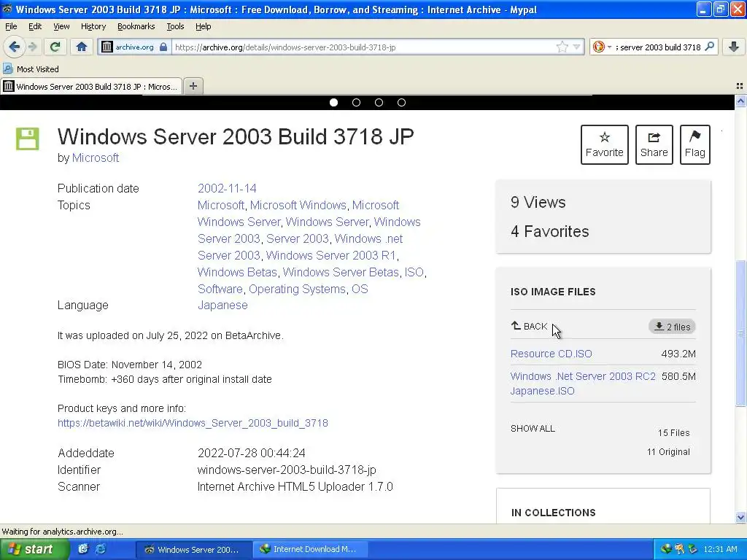Click the URL address field
This screenshot has height=560, width=747.
click(363, 47)
